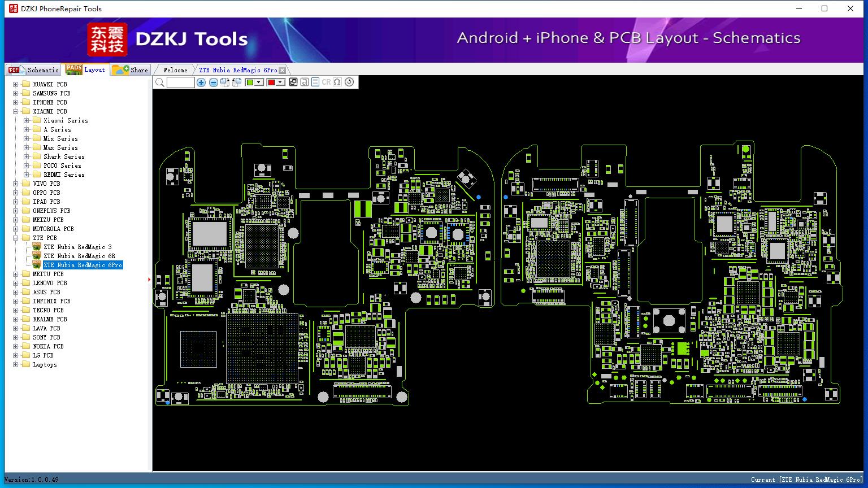Click the folder icon of LENOVO PCB
868x488 pixels.
click(25, 283)
